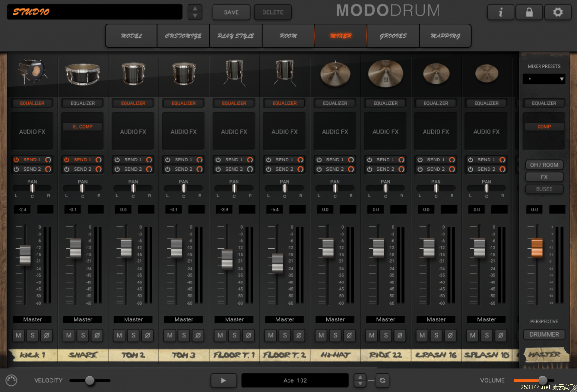Select the Snare drum image
This screenshot has height=392, width=577.
[x=83, y=74]
